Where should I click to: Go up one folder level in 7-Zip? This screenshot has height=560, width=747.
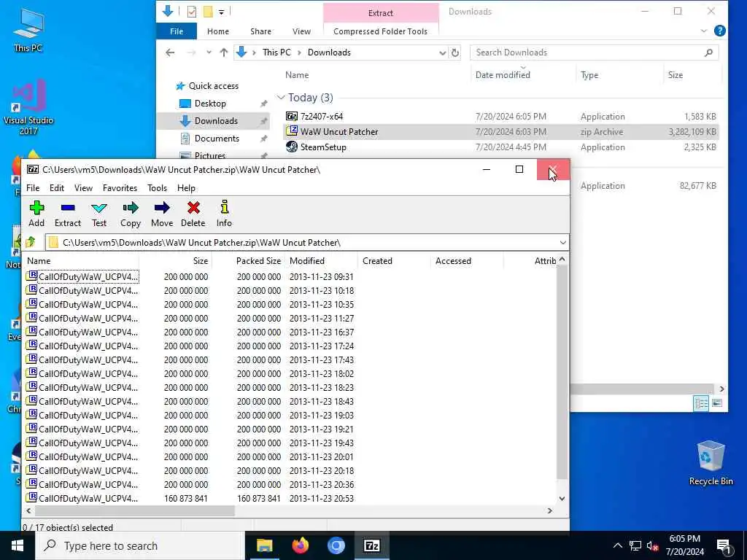pyautogui.click(x=31, y=242)
